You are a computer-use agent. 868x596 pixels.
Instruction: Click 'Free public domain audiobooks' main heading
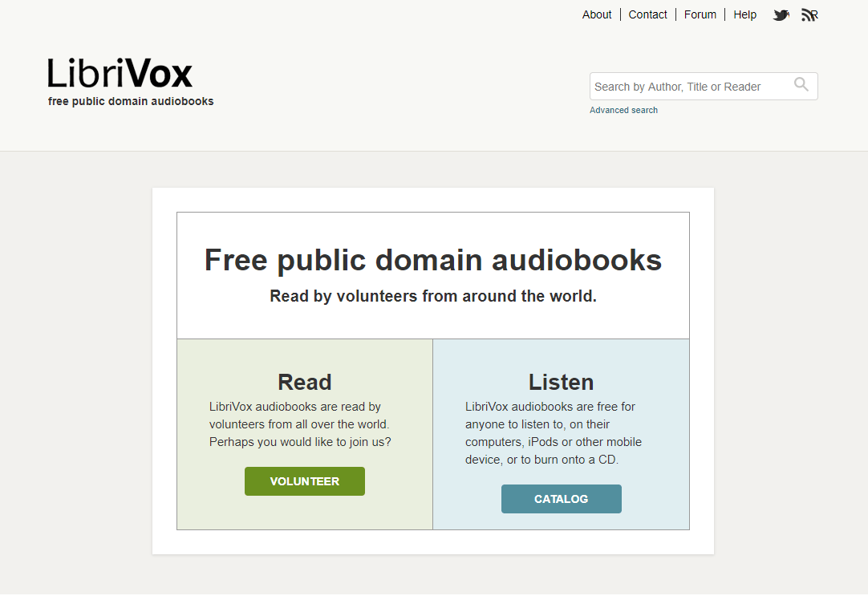click(x=433, y=260)
